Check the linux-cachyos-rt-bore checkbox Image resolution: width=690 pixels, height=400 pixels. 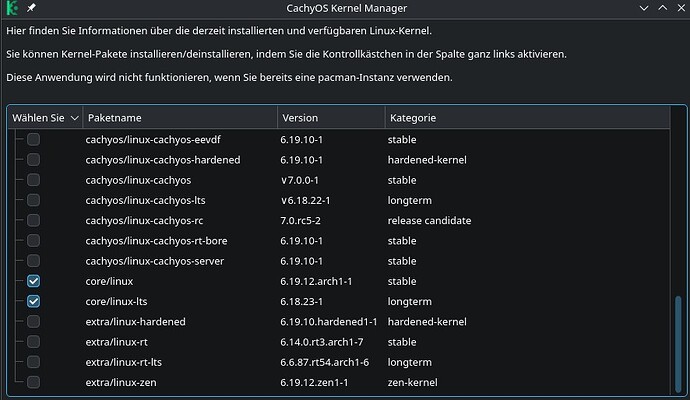click(33, 241)
